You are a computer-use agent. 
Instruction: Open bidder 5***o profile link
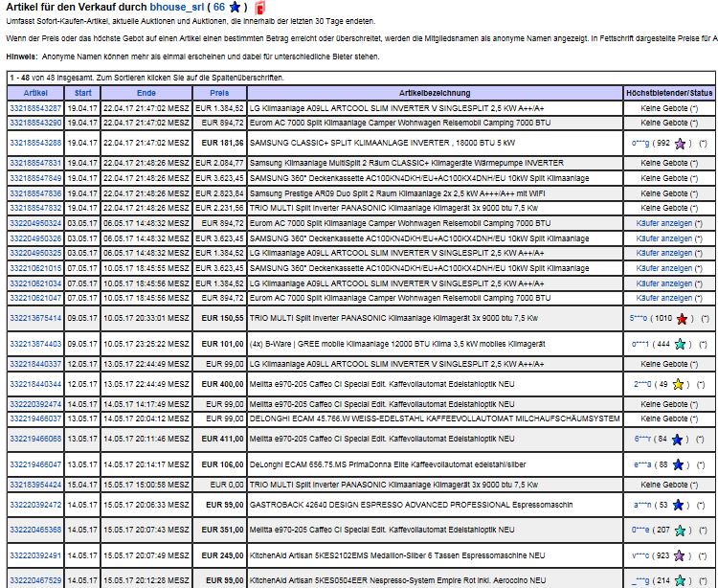pos(639,318)
